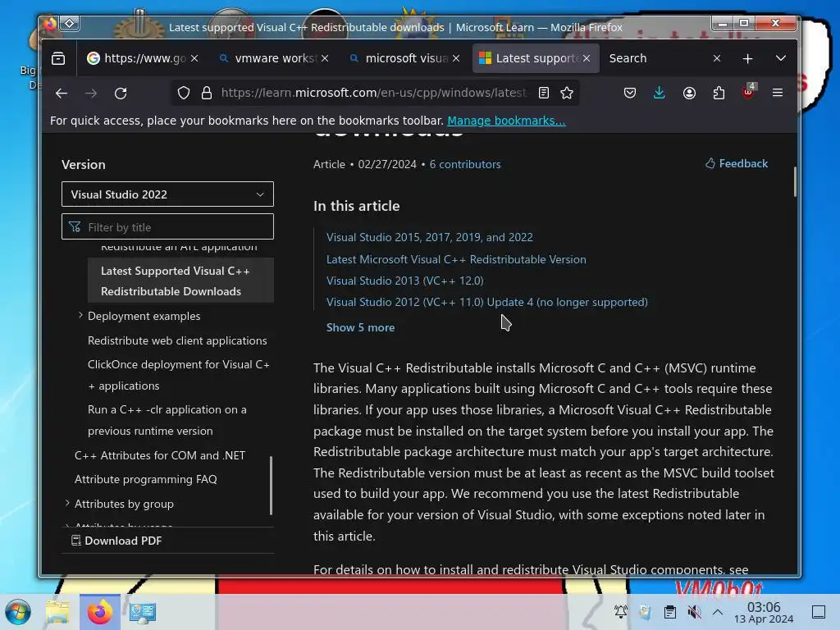Open the tracking protection shield icon
840x630 pixels.
click(x=184, y=93)
